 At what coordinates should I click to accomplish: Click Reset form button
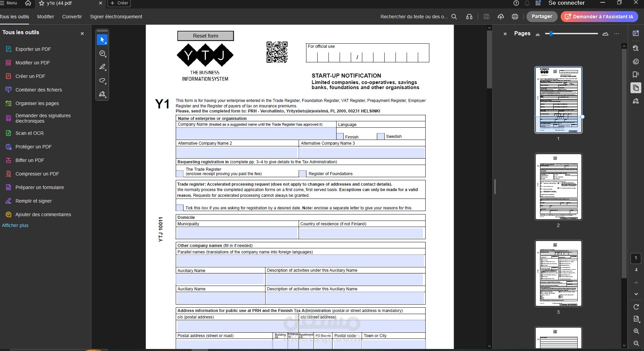tap(206, 36)
